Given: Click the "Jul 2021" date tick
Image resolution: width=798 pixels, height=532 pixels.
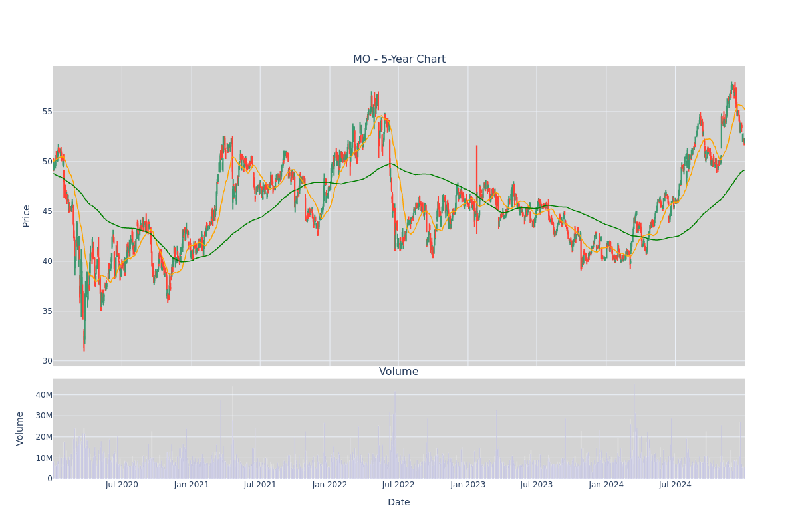Looking at the screenshot, I should (260, 485).
